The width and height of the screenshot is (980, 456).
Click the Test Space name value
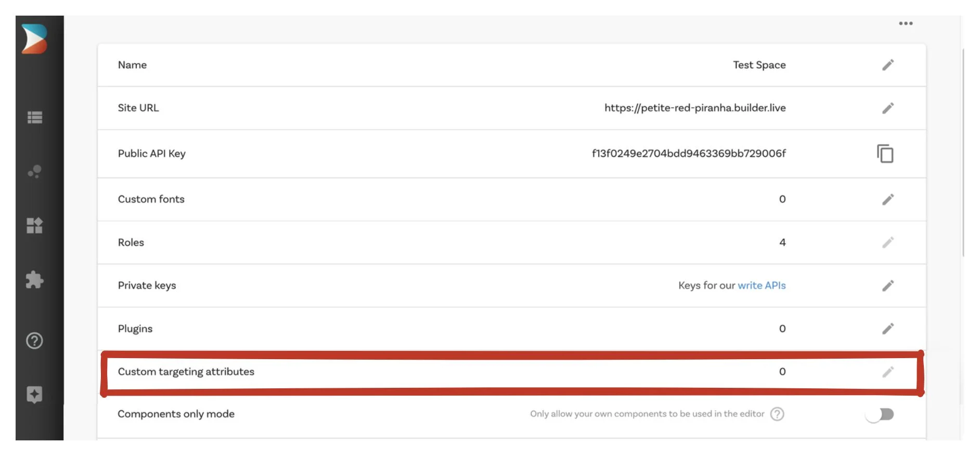(x=759, y=65)
